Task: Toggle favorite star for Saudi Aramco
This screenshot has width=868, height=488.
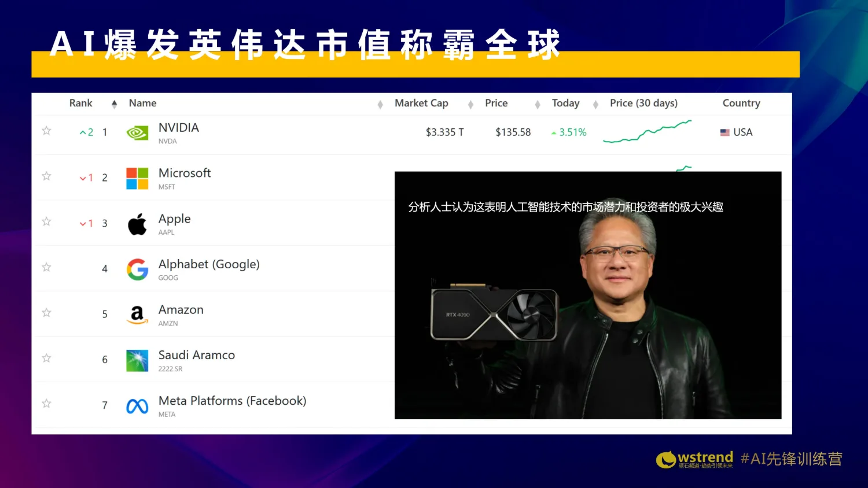Action: (47, 358)
